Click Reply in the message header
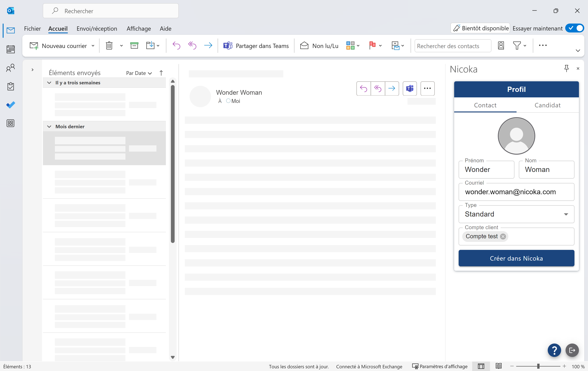The height and width of the screenshot is (371, 588). [x=363, y=88]
